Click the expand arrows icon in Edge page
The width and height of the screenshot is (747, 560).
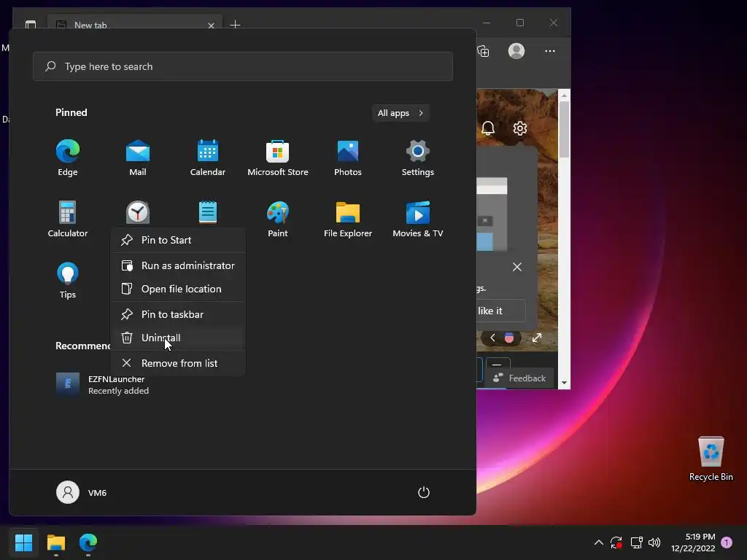pos(537,338)
